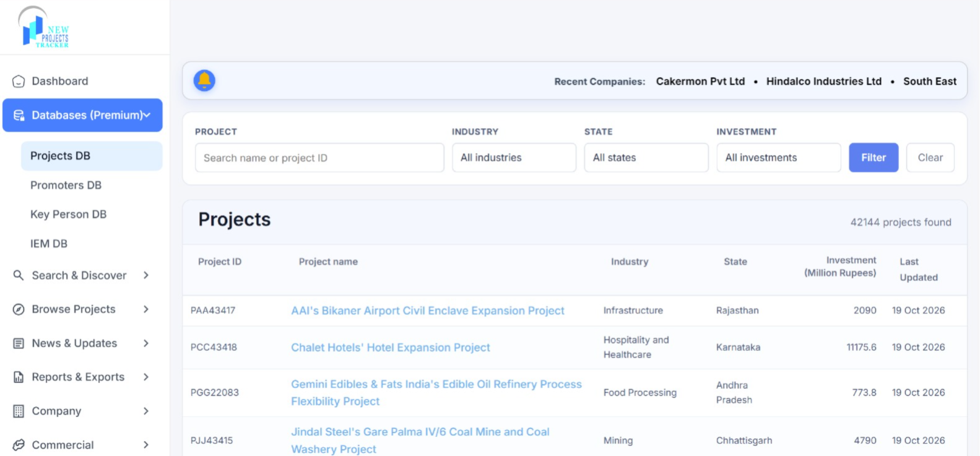The width and height of the screenshot is (980, 456).
Task: Expand the News & Updates arrow
Action: click(x=146, y=343)
